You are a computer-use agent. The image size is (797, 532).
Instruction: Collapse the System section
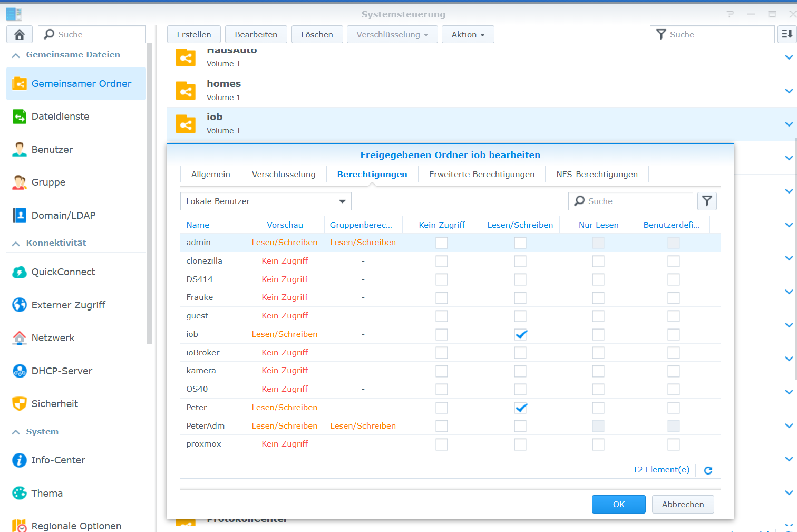16,432
